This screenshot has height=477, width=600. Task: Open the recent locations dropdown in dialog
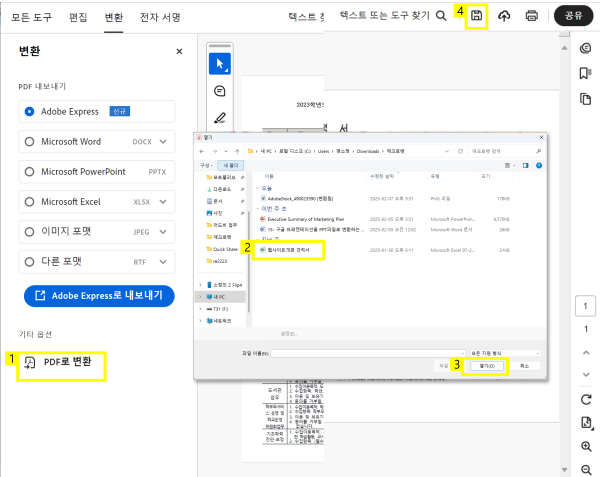(x=226, y=151)
